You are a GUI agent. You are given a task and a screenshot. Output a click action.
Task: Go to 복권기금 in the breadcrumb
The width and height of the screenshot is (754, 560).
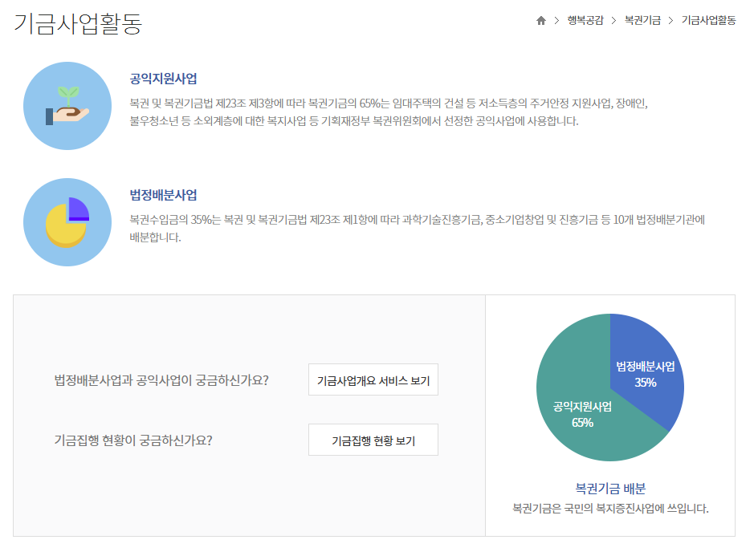point(642,21)
